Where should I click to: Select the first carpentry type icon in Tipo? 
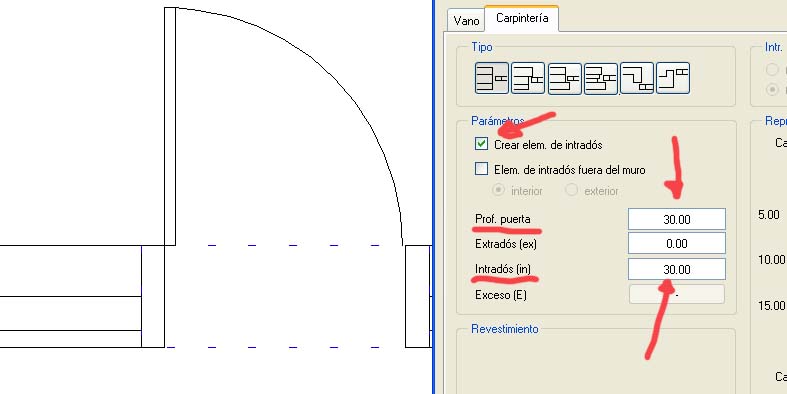491,78
